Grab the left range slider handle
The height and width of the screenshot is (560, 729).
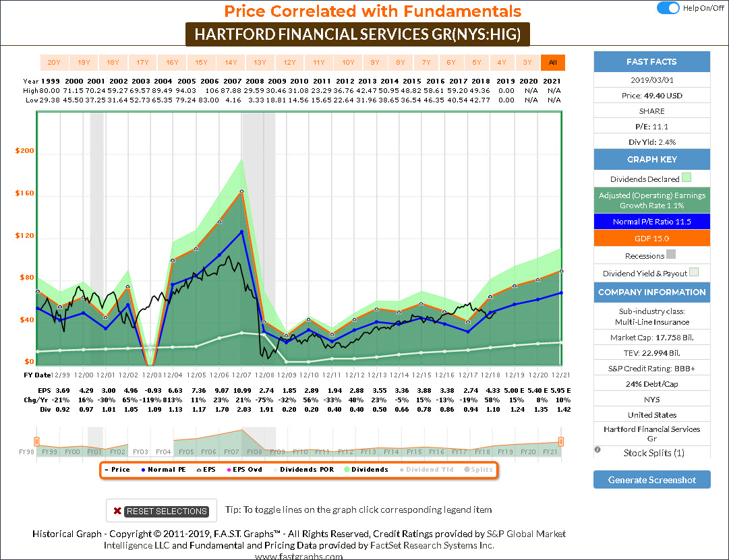click(37, 441)
